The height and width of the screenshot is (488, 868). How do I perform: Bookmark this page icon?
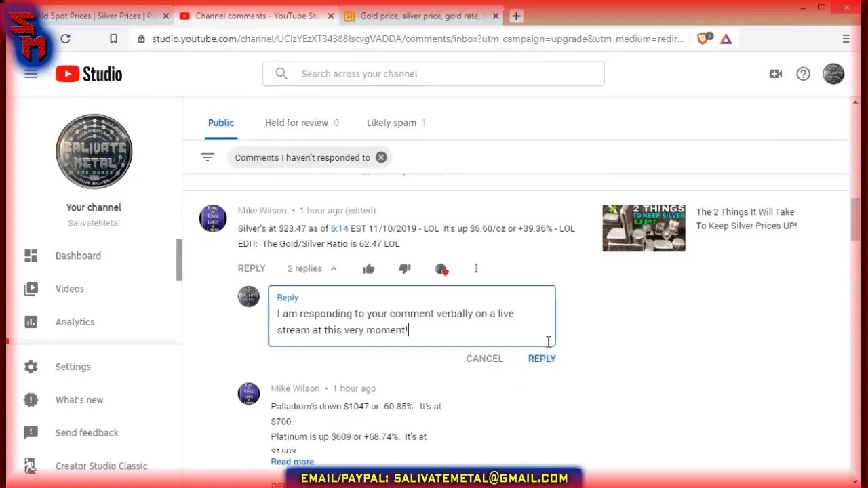pos(114,39)
